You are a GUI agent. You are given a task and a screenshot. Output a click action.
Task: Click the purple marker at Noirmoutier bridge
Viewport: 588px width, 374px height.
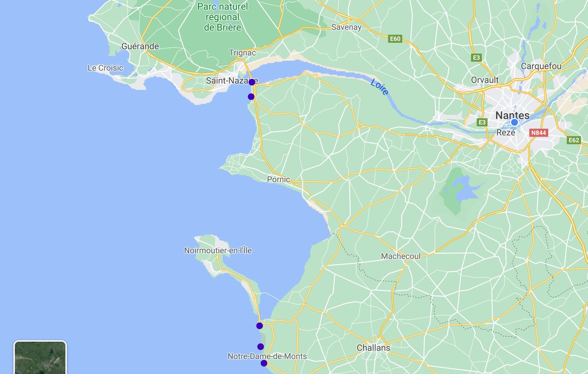pyautogui.click(x=260, y=326)
